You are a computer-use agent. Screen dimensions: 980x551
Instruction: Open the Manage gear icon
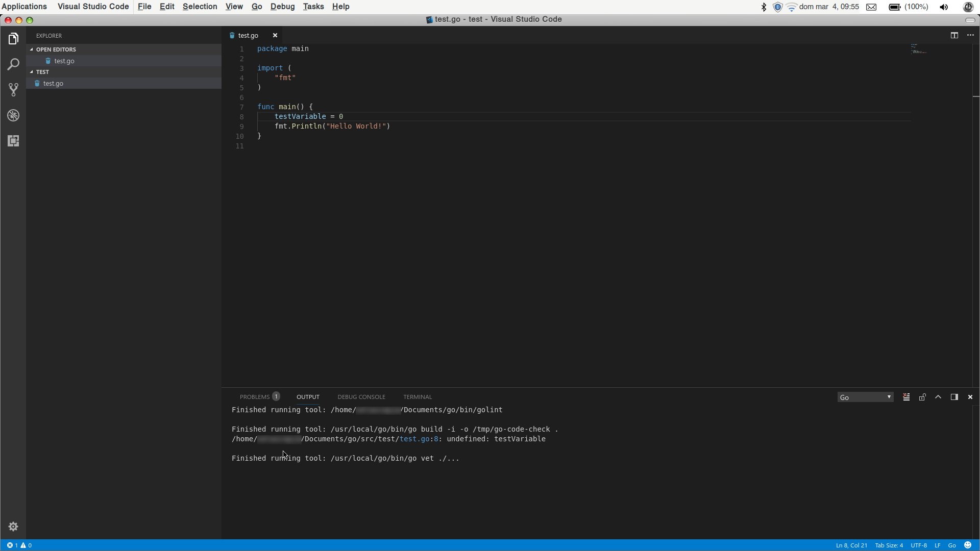pyautogui.click(x=13, y=526)
